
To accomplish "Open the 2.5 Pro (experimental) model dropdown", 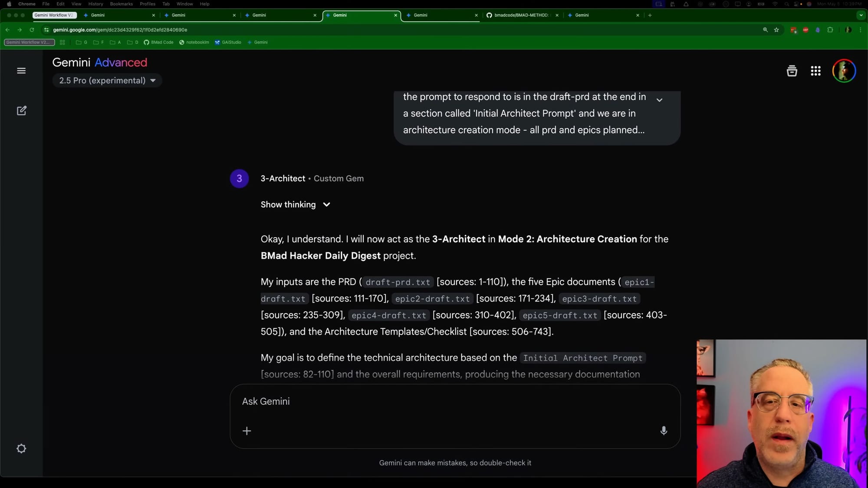I will tap(107, 81).
